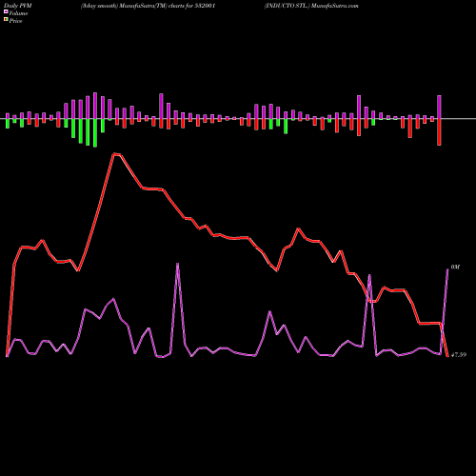
Task: Click the 'Price' legend label
Action: 15,21
